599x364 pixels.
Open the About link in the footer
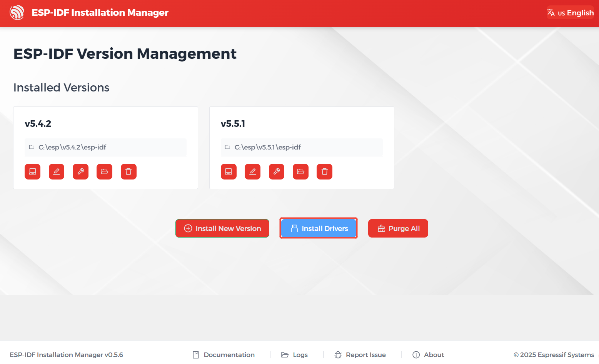click(x=428, y=355)
